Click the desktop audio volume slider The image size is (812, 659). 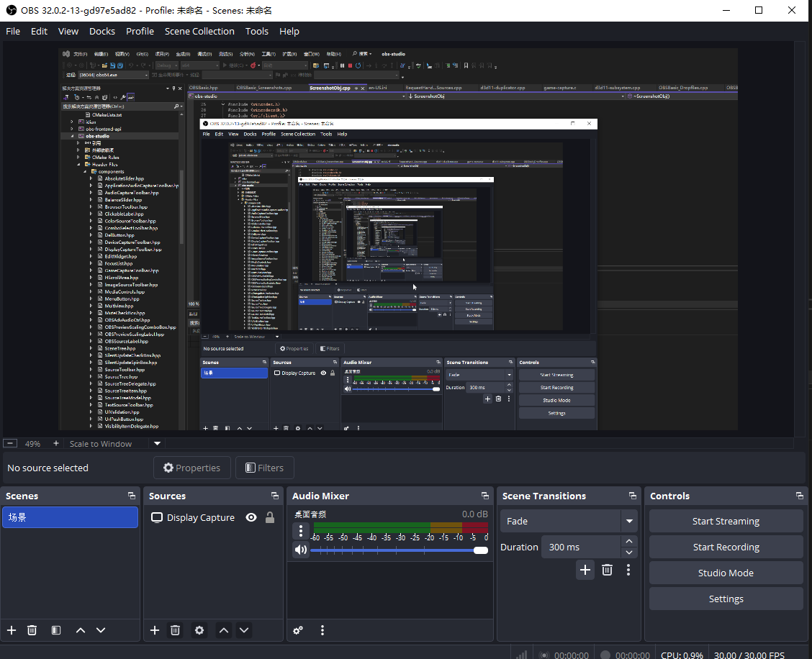coord(400,550)
